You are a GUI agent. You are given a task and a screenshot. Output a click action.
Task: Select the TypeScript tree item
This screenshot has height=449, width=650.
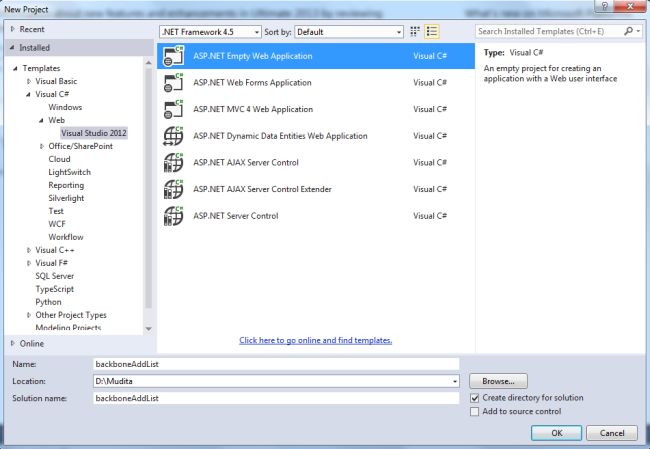54,289
